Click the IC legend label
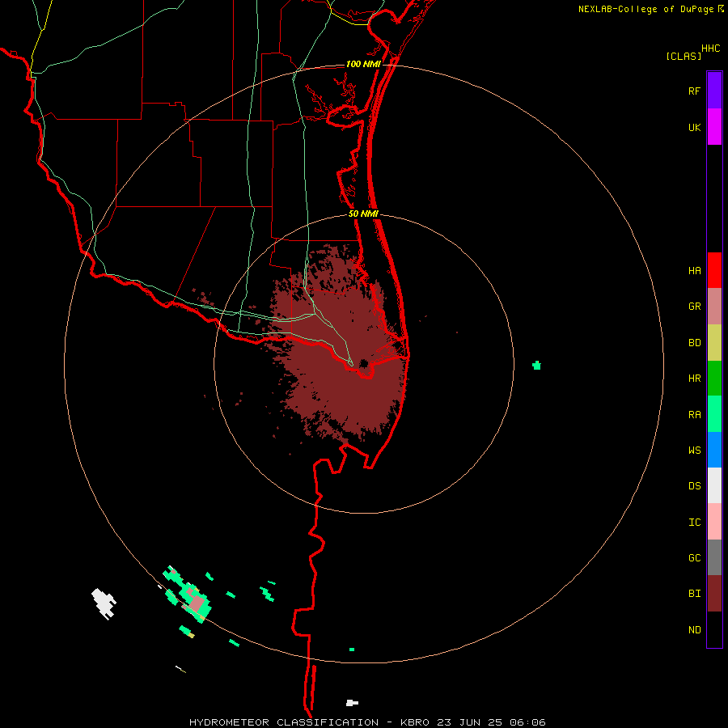728x728 pixels. 694,523
